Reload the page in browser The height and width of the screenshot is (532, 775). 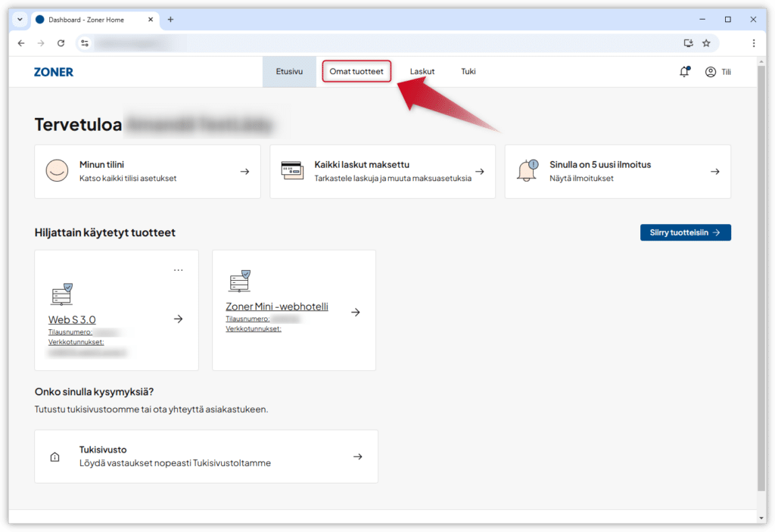tap(61, 43)
